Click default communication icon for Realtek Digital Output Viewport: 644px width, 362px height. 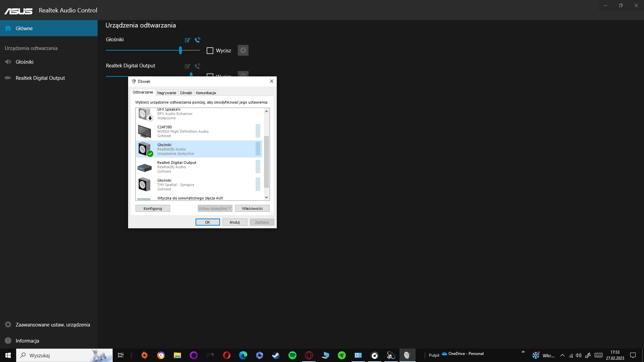click(x=198, y=66)
